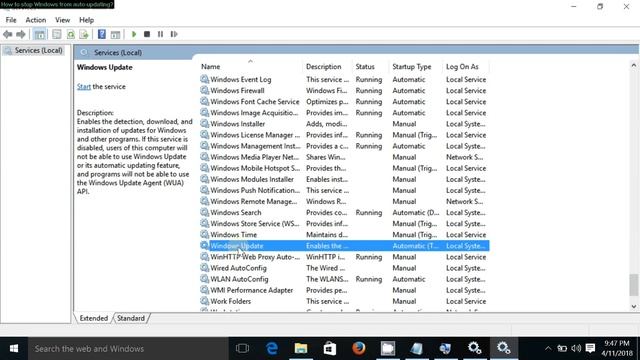This screenshot has height=360, width=640.
Task: Toggle Show/Hide Console Tree toolbar icon
Action: 40,34
